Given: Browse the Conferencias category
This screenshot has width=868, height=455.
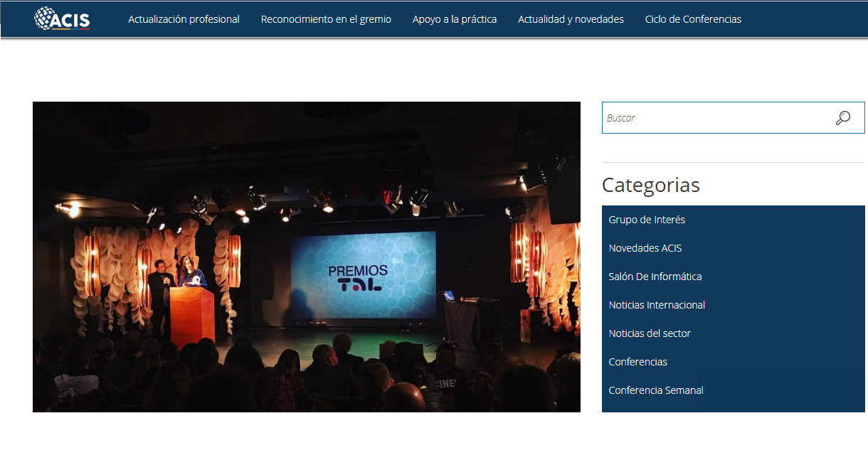Looking at the screenshot, I should [x=638, y=362].
